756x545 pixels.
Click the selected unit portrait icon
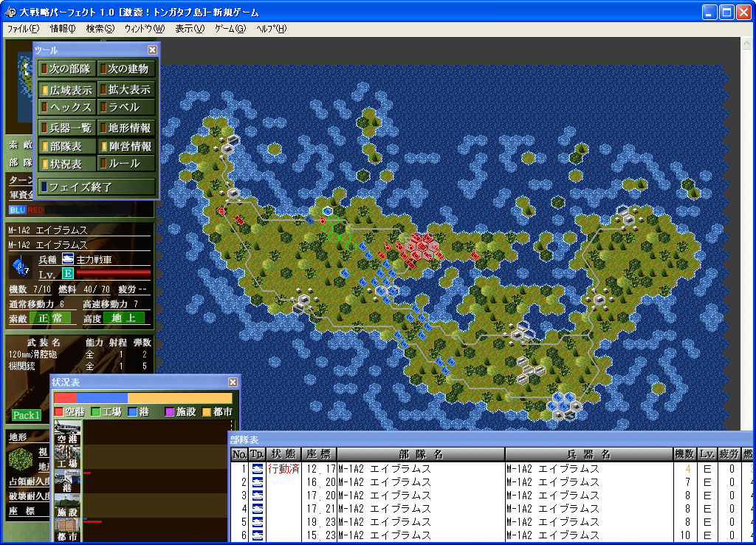click(x=21, y=267)
